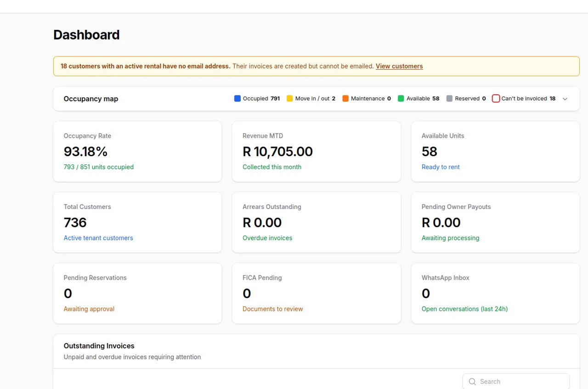588x389 pixels.
Task: Click the 'Outstanding Invoices' heading
Action: [x=99, y=346]
